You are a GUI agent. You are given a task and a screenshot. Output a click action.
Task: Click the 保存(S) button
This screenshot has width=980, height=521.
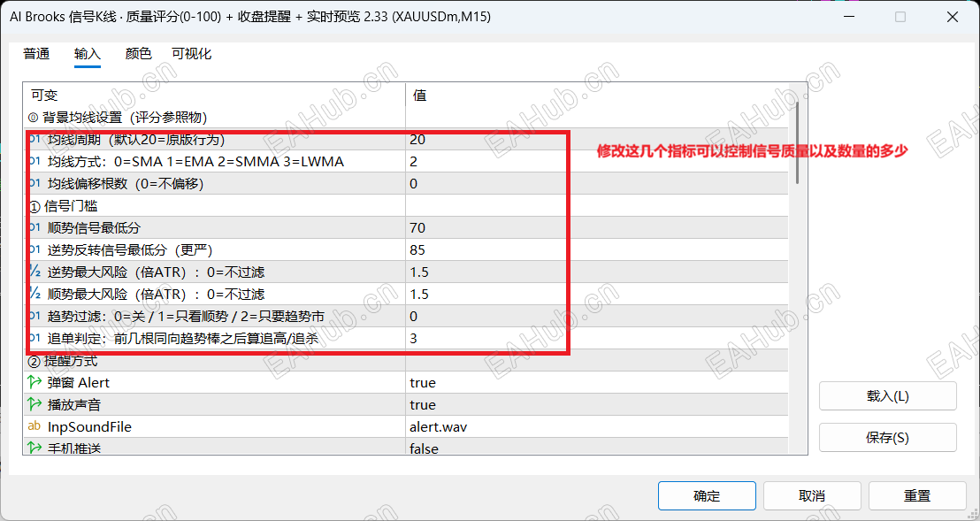887,437
